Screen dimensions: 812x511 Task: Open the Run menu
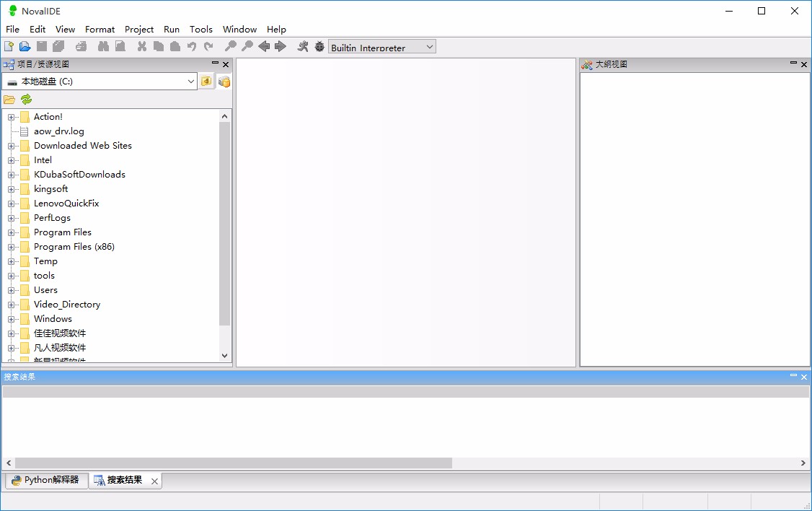(x=172, y=30)
